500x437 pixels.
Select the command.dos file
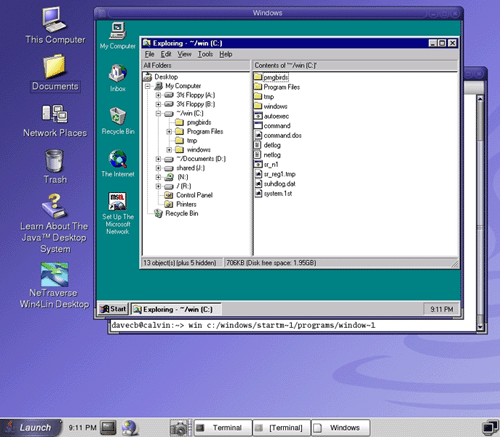tap(278, 135)
